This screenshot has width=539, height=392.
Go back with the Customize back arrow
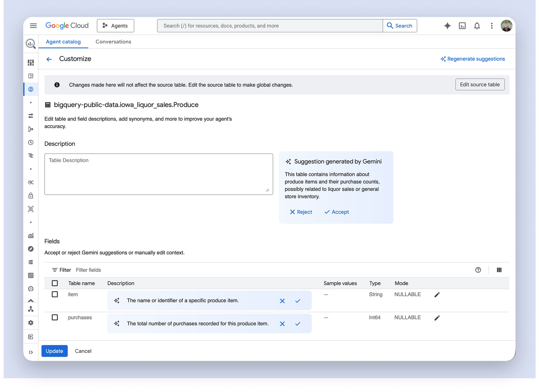click(x=49, y=59)
